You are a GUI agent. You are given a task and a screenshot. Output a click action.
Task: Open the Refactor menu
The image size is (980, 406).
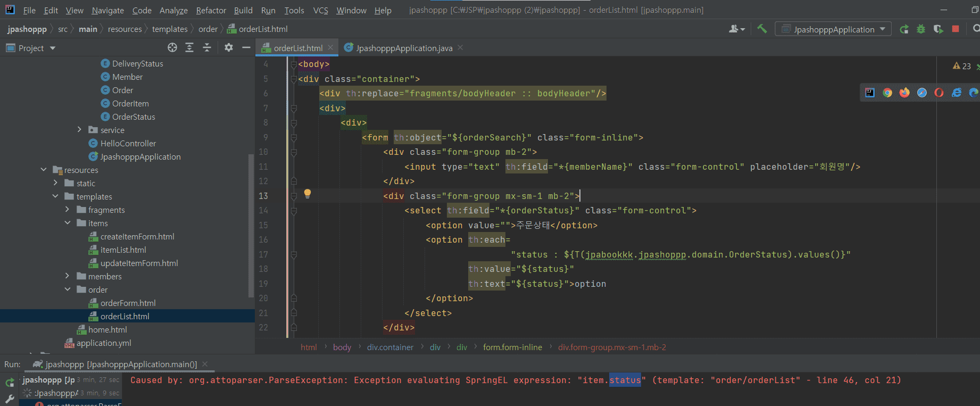[211, 10]
